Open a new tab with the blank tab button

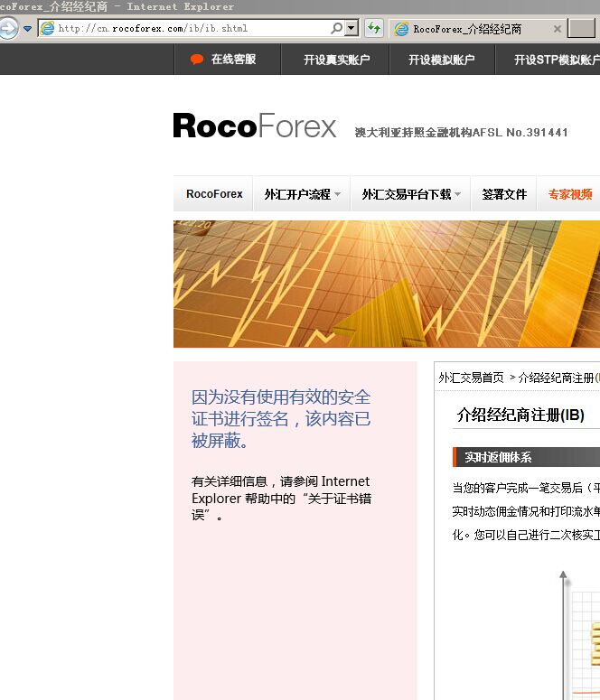581,29
